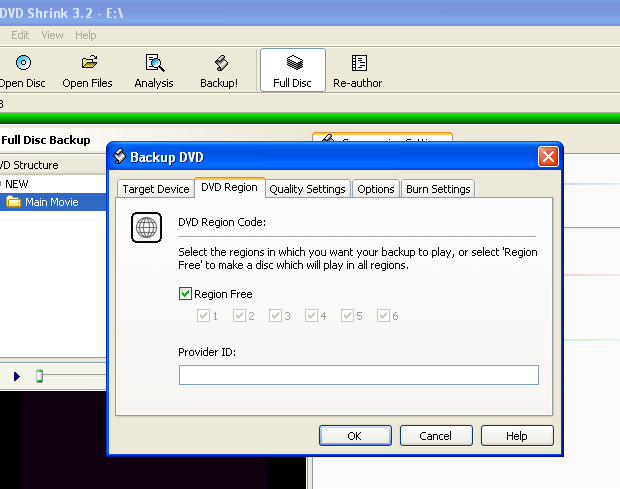Image resolution: width=620 pixels, height=489 pixels.
Task: Select the DVD Region tab
Action: click(229, 187)
